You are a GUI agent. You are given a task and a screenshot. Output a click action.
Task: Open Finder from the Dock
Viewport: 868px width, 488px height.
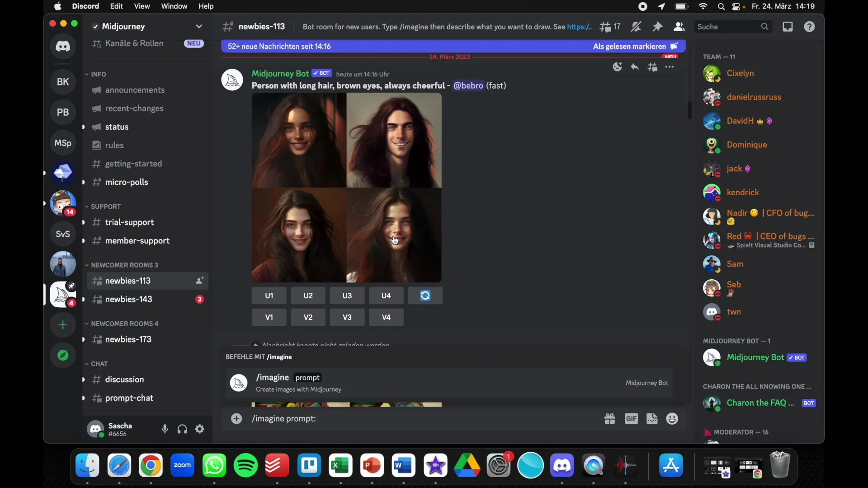(87, 466)
